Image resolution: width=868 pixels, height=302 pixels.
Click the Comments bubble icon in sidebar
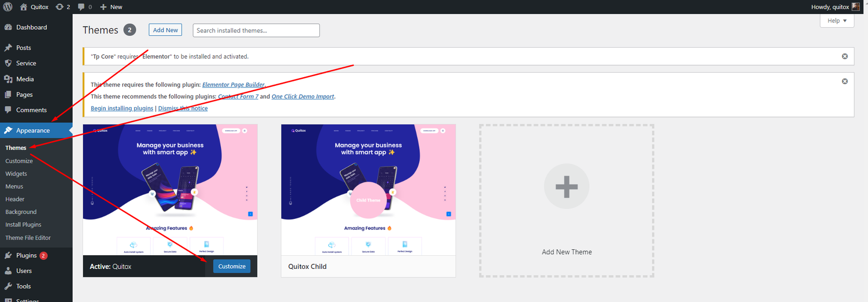click(8, 110)
